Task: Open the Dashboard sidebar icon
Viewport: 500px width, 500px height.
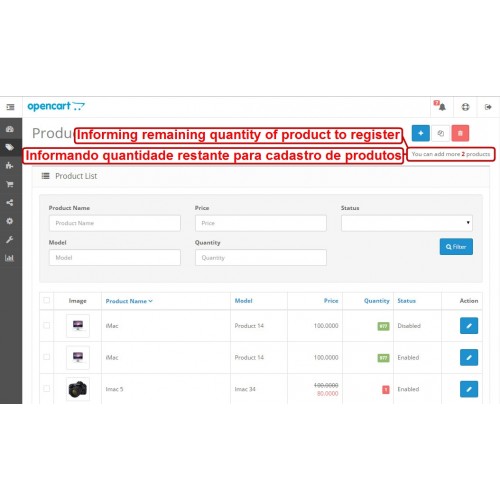Action: pyautogui.click(x=10, y=129)
